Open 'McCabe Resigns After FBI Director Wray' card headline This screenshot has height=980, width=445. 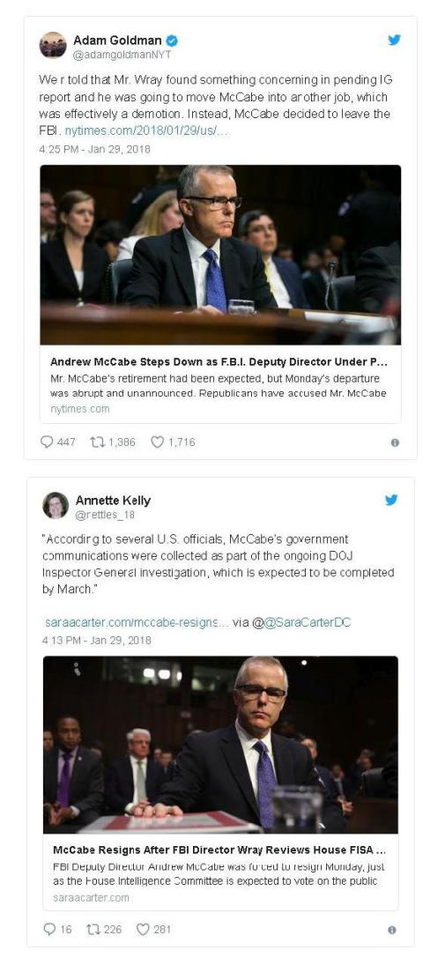point(219,850)
